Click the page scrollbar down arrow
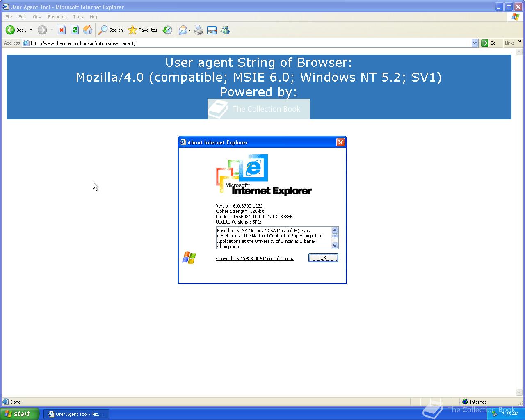 click(519, 393)
